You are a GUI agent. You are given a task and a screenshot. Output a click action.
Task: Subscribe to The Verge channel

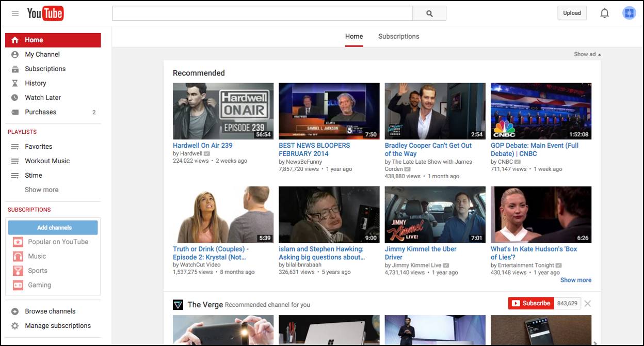(531, 304)
